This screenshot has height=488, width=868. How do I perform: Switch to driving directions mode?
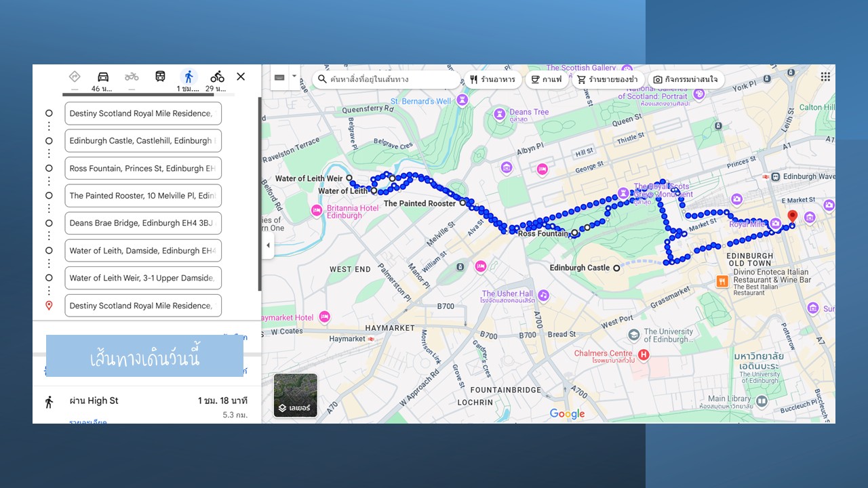pyautogui.click(x=103, y=77)
